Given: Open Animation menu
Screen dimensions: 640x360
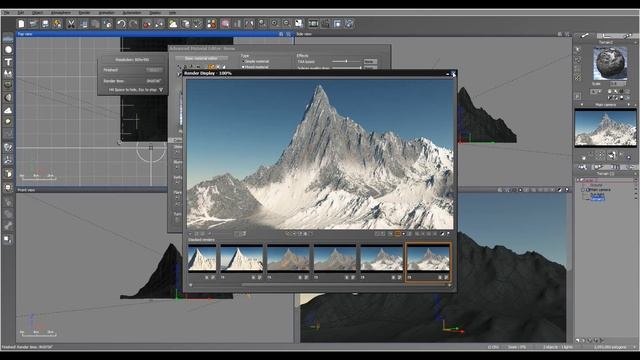Looking at the screenshot, I should tap(106, 13).
